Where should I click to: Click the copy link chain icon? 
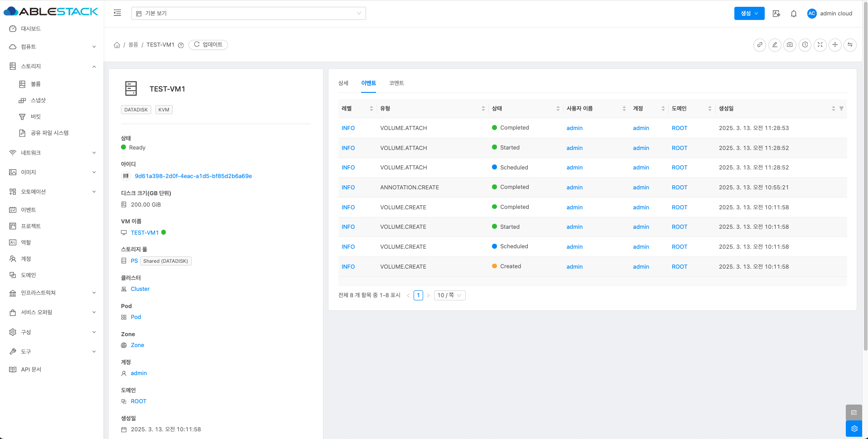pyautogui.click(x=760, y=45)
